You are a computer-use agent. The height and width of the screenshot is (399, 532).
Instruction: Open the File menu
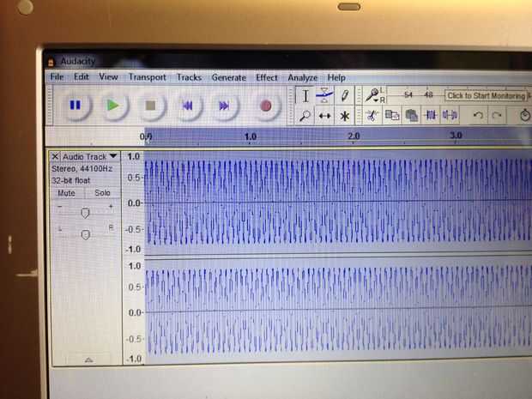coord(57,77)
